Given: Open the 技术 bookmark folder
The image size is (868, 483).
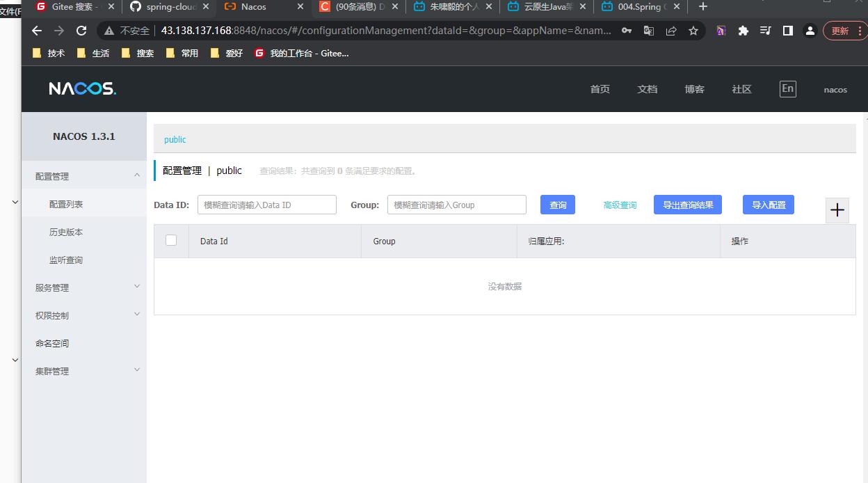Looking at the screenshot, I should [x=49, y=53].
